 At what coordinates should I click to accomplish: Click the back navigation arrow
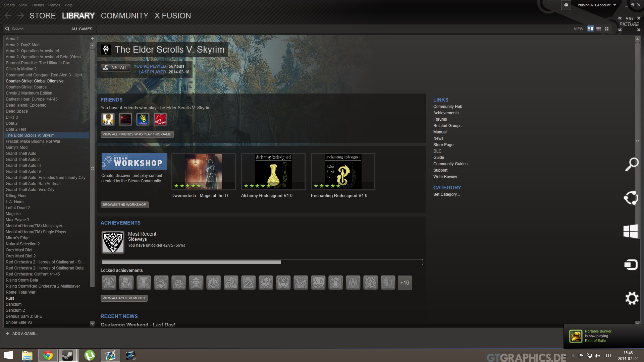pos(8,16)
